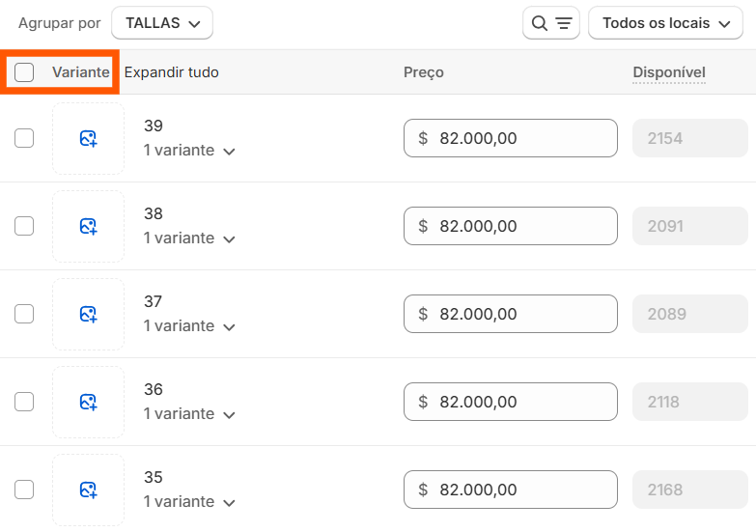Image resolution: width=756 pixels, height=532 pixels.
Task: Open the Todos os locais dropdown
Action: coord(665,22)
